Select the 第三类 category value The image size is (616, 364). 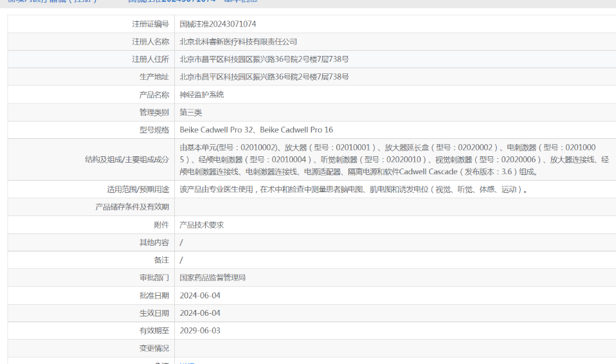pyautogui.click(x=190, y=113)
